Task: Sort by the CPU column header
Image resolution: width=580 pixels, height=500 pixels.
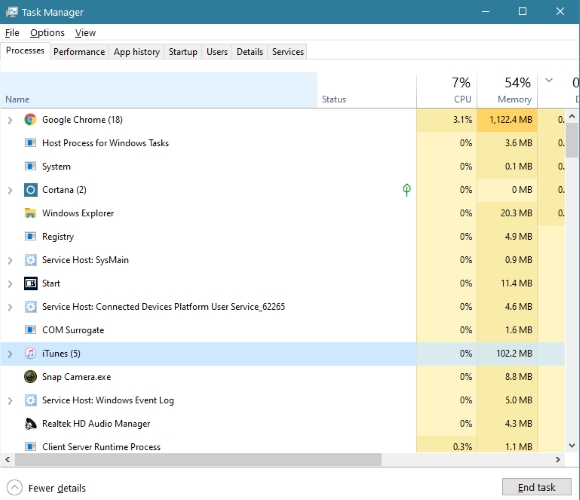Action: (446, 90)
